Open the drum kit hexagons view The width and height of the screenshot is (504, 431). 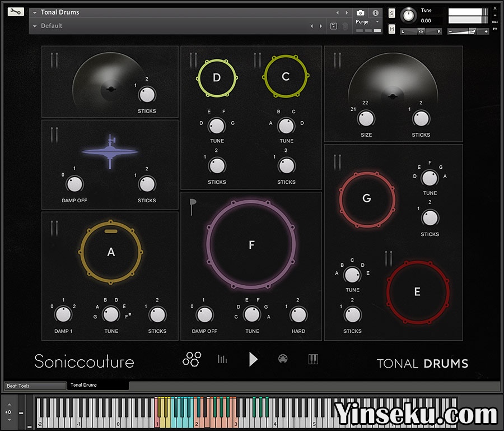pyautogui.click(x=191, y=359)
